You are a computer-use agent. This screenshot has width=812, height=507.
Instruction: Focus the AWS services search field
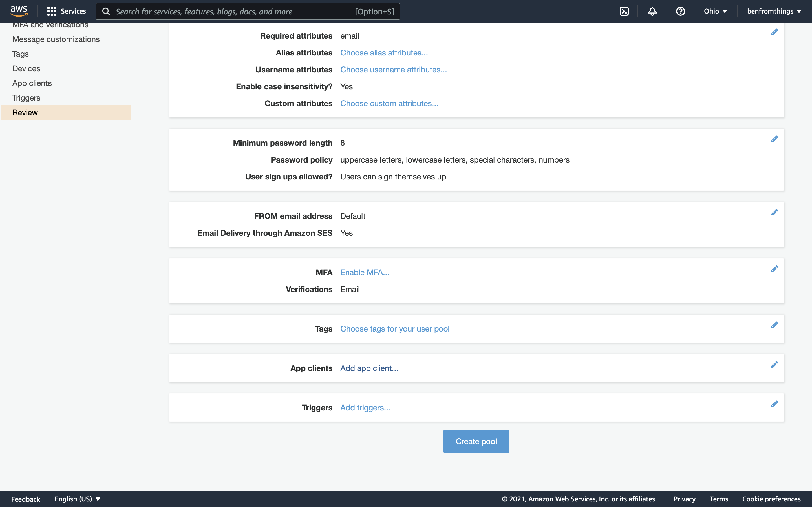click(235, 11)
